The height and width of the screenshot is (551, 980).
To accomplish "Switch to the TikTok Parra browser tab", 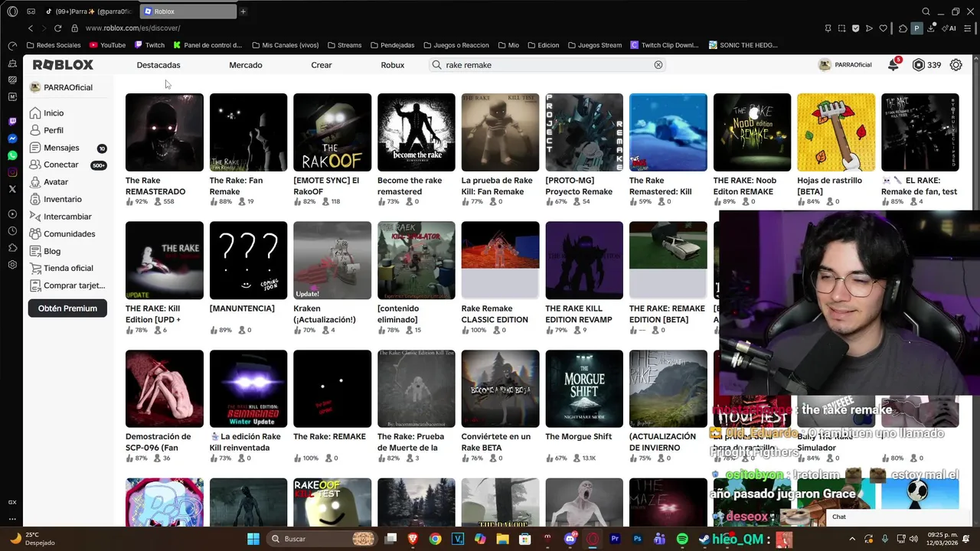I will (x=88, y=11).
